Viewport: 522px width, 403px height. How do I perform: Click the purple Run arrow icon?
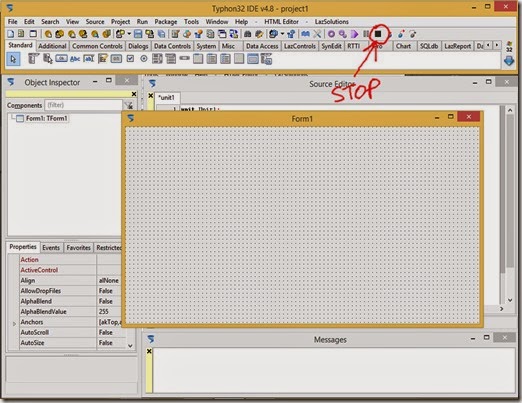[x=354, y=34]
